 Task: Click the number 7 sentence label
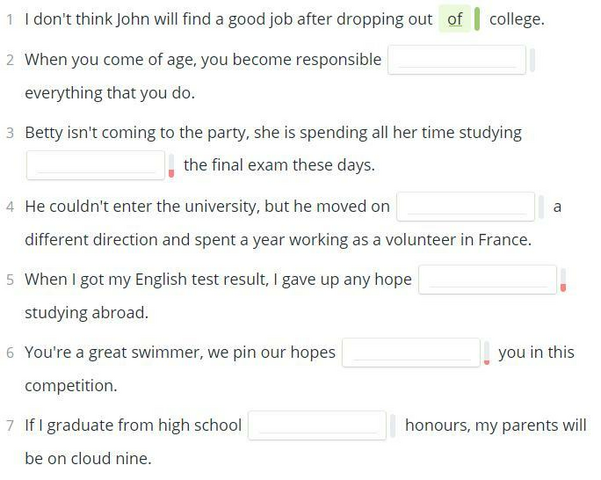click(x=10, y=426)
